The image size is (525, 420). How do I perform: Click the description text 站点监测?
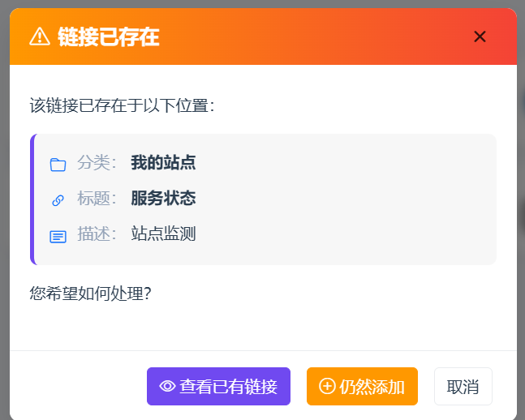pyautogui.click(x=163, y=234)
